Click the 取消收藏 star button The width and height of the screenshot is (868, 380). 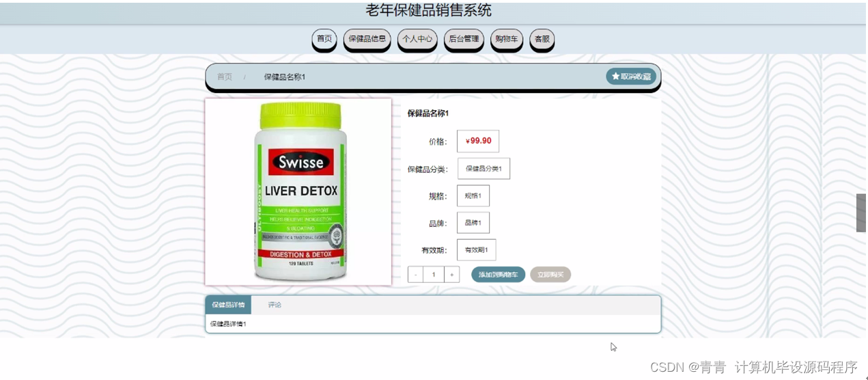pos(631,77)
